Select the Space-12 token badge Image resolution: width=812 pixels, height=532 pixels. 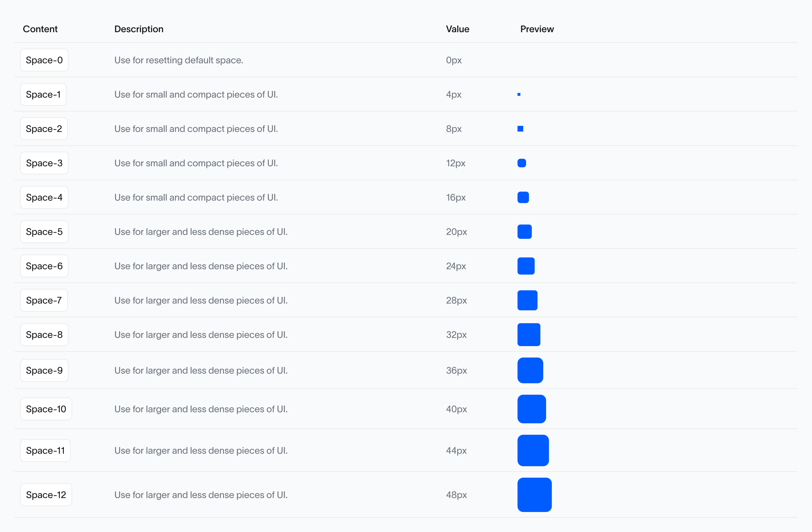coord(46,495)
